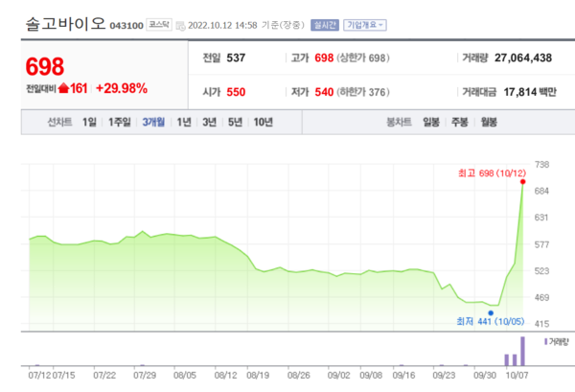Click the 하한가 376 limit text
This screenshot has height=392, width=575.
(x=363, y=92)
